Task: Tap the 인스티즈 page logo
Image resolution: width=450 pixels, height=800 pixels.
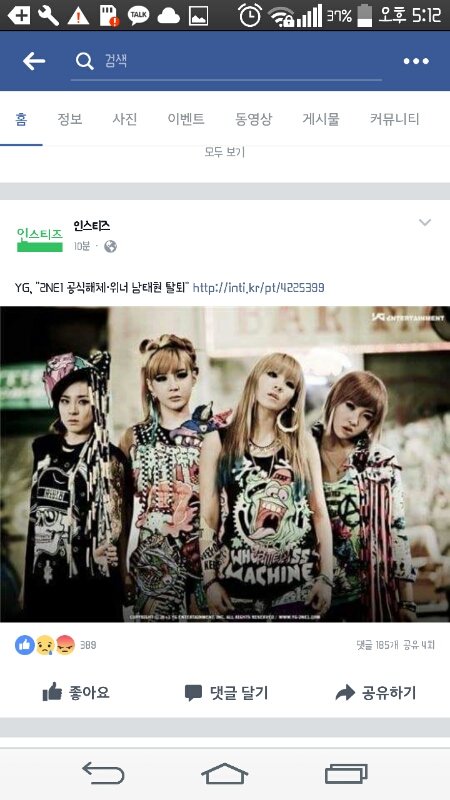Action: tap(40, 239)
